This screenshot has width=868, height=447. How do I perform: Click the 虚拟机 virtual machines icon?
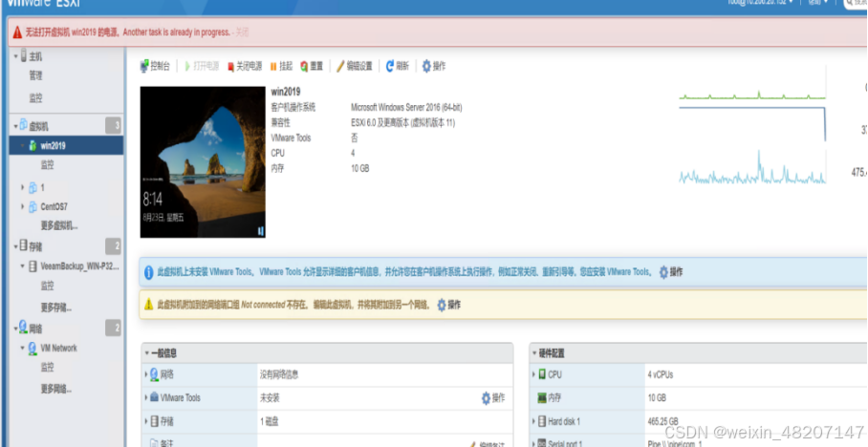(23, 125)
